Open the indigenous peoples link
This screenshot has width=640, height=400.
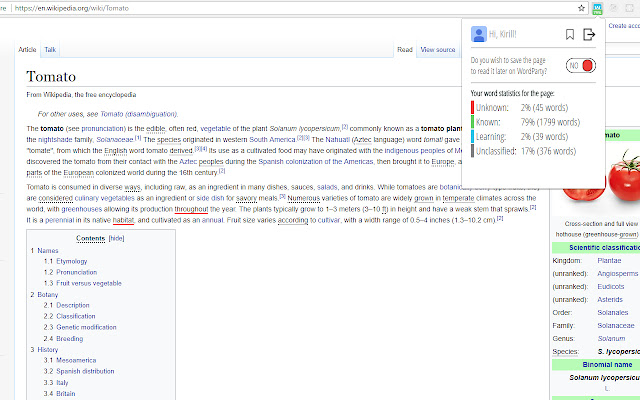pos(415,151)
